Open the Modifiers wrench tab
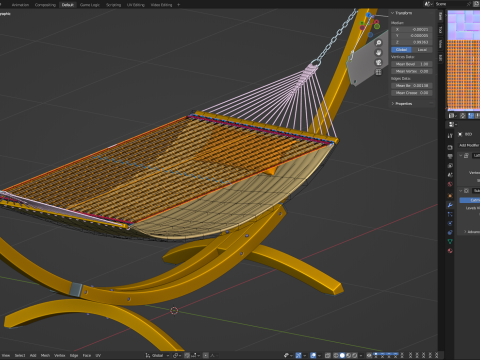The image size is (480, 360). (450, 205)
